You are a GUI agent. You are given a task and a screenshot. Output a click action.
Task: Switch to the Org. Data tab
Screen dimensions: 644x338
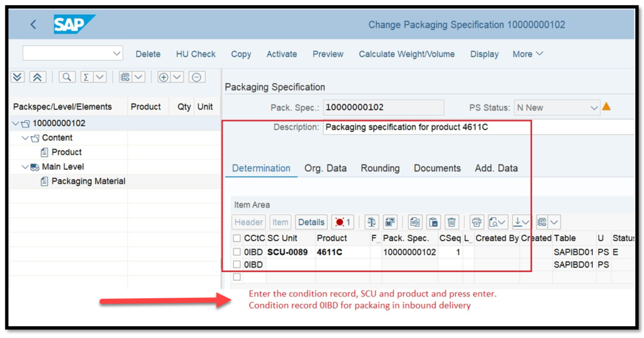325,168
